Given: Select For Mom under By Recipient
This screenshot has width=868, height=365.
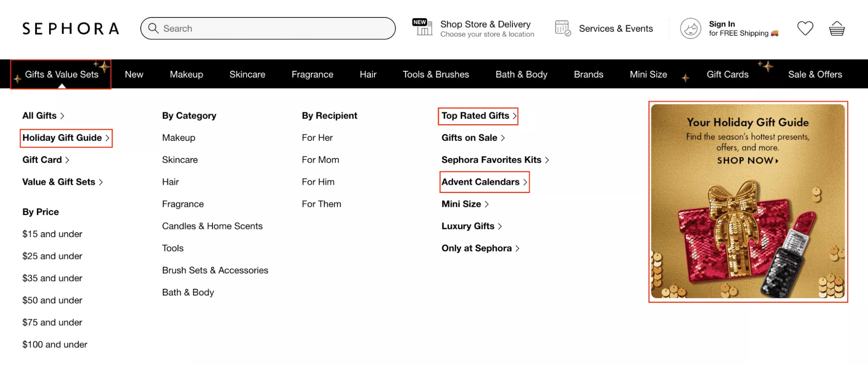Looking at the screenshot, I should click(x=320, y=160).
